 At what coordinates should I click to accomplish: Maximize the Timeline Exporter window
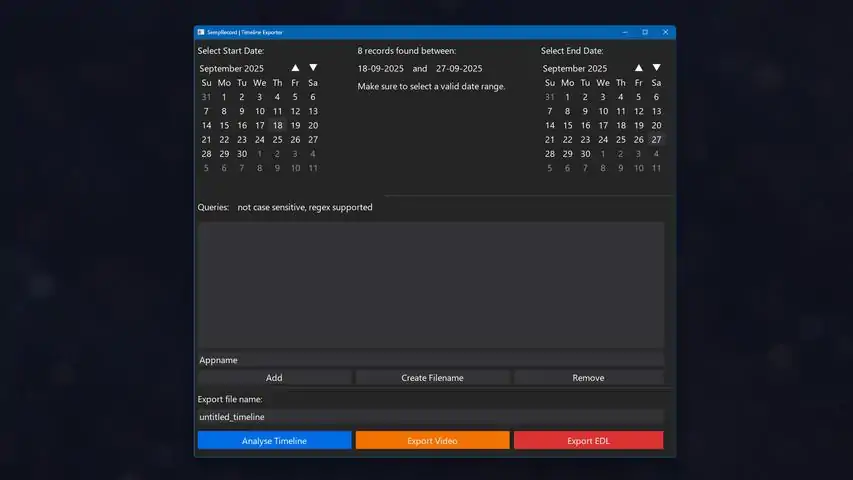coord(645,32)
